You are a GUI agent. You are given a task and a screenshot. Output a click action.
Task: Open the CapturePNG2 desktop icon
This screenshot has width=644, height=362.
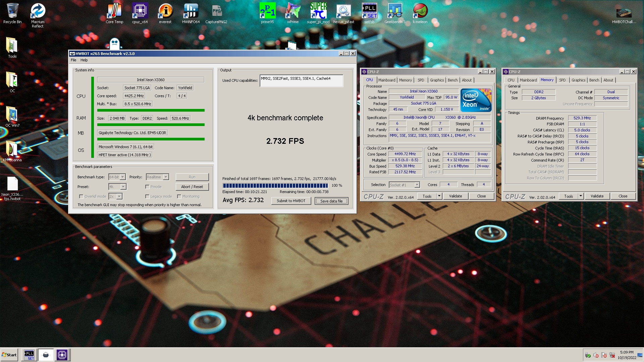[216, 13]
